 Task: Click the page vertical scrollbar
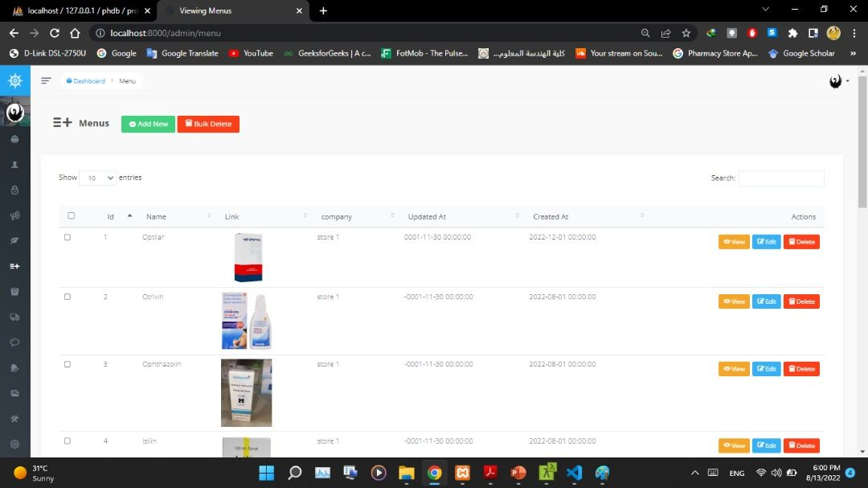[862, 141]
